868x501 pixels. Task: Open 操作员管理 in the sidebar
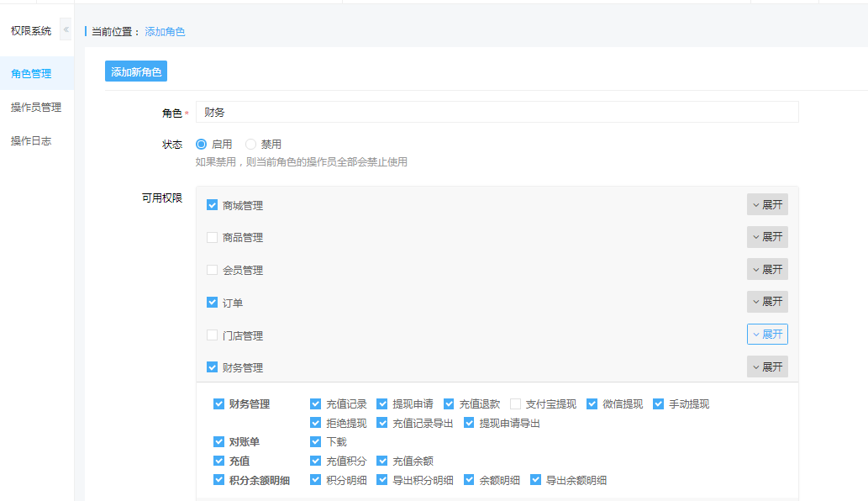click(x=36, y=107)
